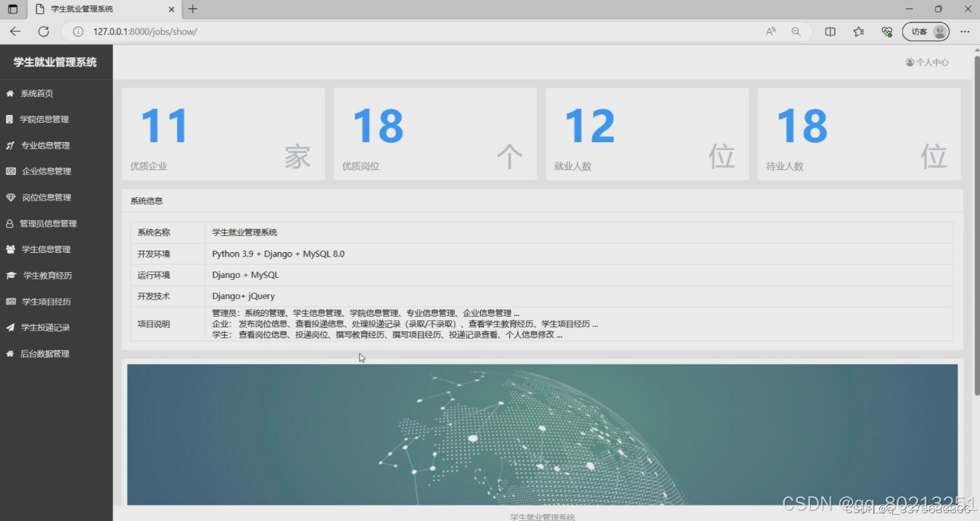Screen dimensions: 980x521
Task: Open the tab actions menu icon
Action: click(12, 9)
